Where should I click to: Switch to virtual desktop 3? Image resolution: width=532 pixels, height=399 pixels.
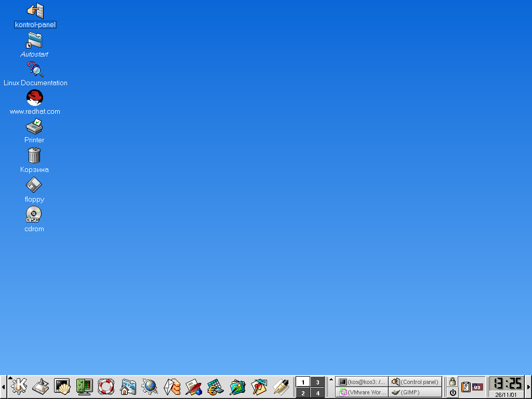click(317, 382)
